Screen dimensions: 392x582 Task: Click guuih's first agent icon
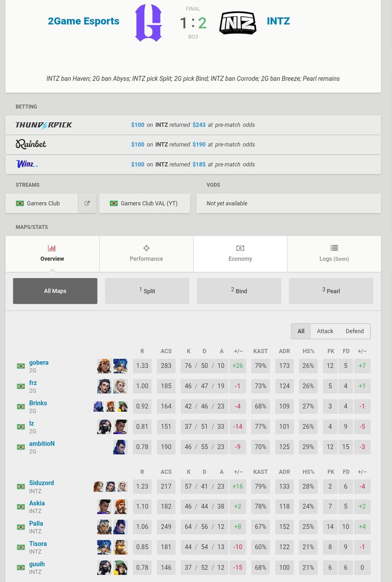point(104,568)
